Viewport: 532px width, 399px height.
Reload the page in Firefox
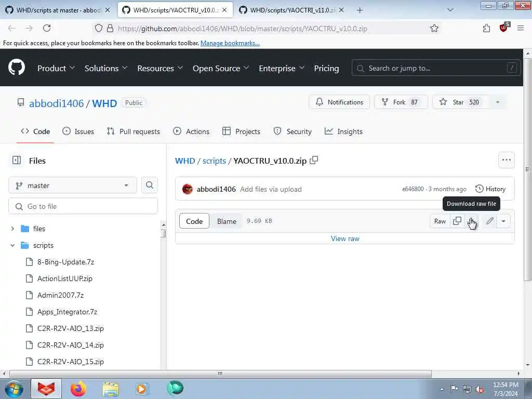47,28
